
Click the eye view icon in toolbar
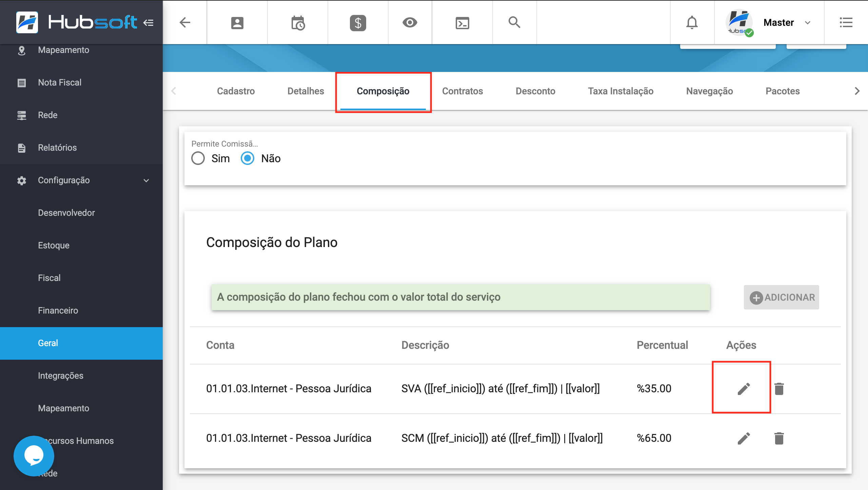point(410,22)
